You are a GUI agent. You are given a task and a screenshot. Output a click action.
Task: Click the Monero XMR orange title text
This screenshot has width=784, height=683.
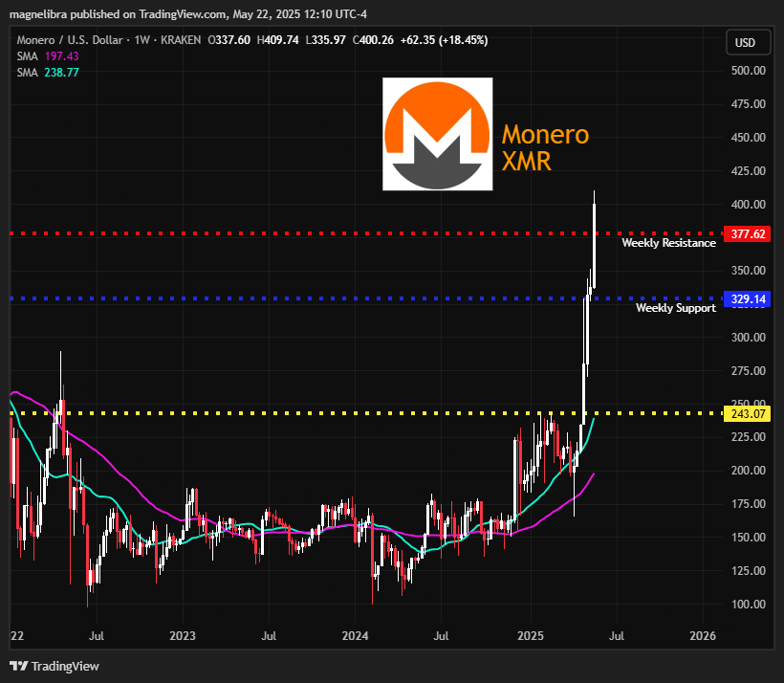pos(546,147)
